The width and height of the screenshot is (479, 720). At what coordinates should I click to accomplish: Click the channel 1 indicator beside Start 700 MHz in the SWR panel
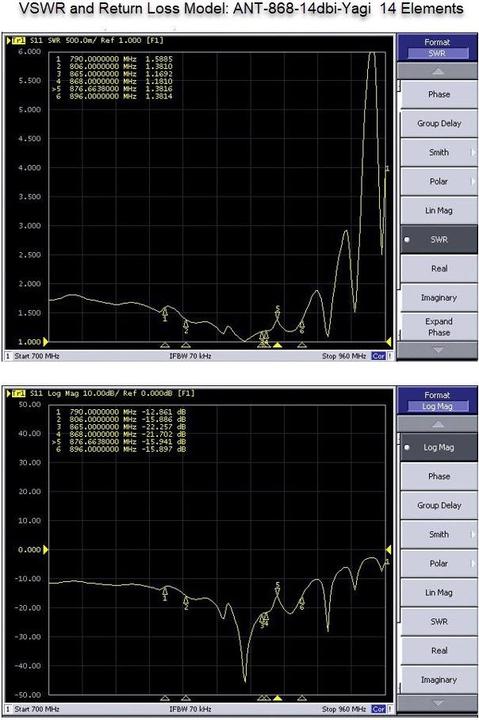[x=8, y=356]
